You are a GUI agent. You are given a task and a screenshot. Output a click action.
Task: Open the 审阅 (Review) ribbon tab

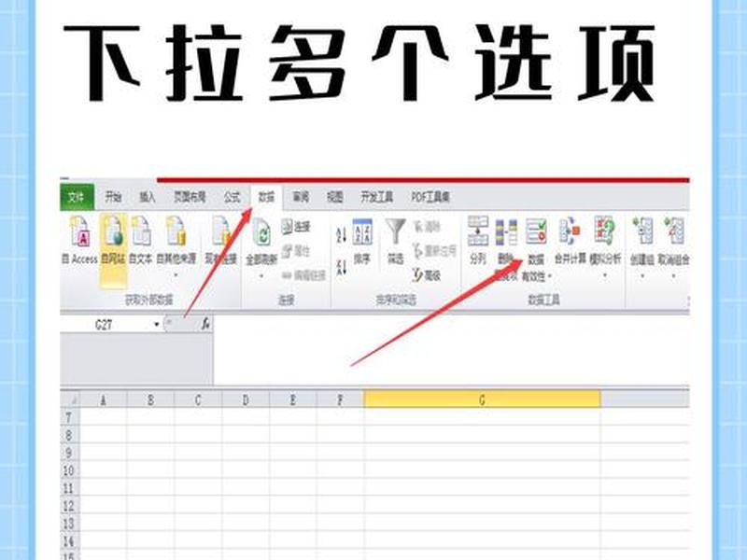[x=301, y=197]
